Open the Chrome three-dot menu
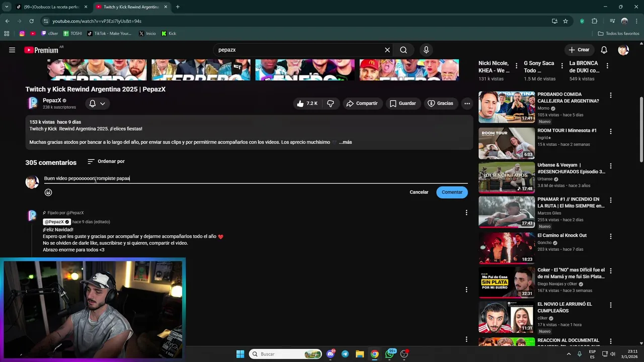The width and height of the screenshot is (644, 362). [x=636, y=21]
